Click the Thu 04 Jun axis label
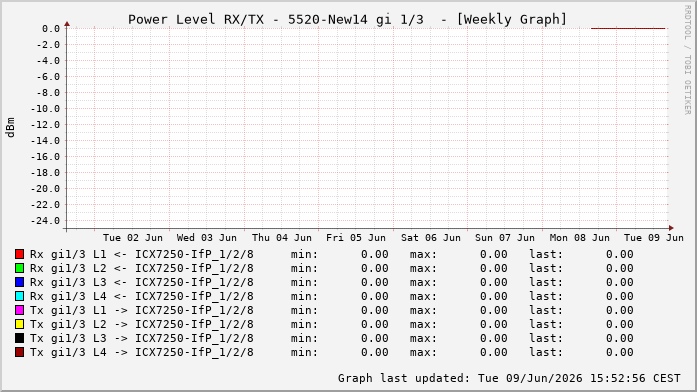 282,238
